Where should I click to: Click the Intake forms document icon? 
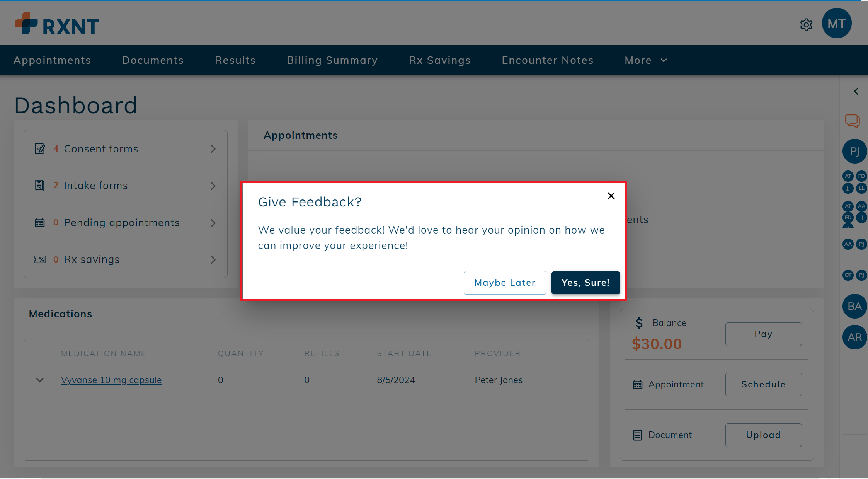point(39,186)
